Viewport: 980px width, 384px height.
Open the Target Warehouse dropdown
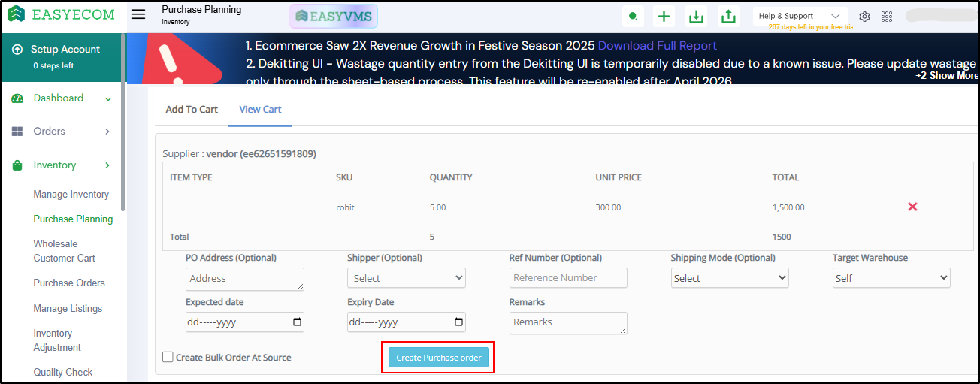coord(891,278)
